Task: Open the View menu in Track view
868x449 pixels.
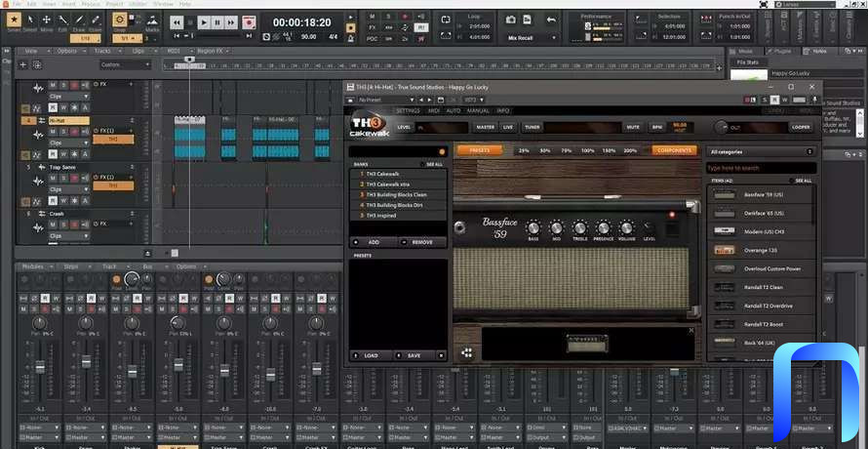Action: [x=35, y=51]
